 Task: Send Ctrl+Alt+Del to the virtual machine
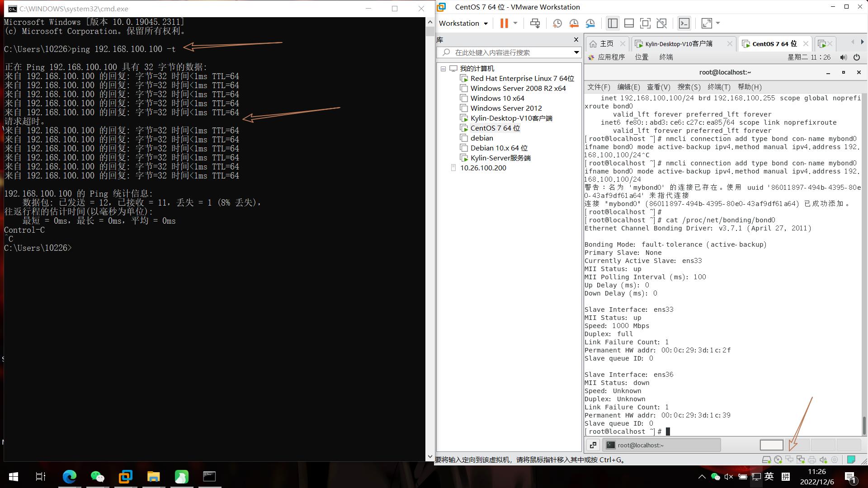(x=535, y=23)
